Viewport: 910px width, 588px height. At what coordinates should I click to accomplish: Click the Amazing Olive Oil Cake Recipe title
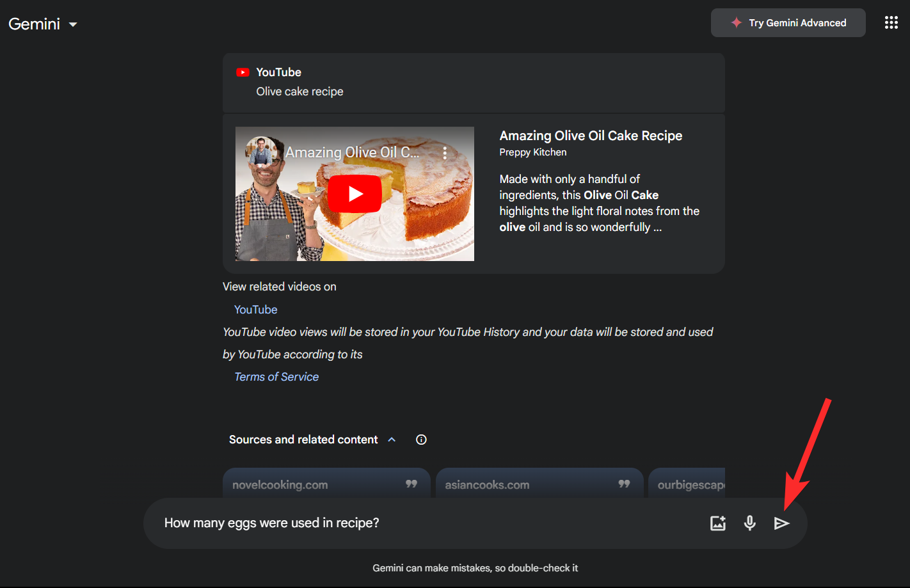591,136
